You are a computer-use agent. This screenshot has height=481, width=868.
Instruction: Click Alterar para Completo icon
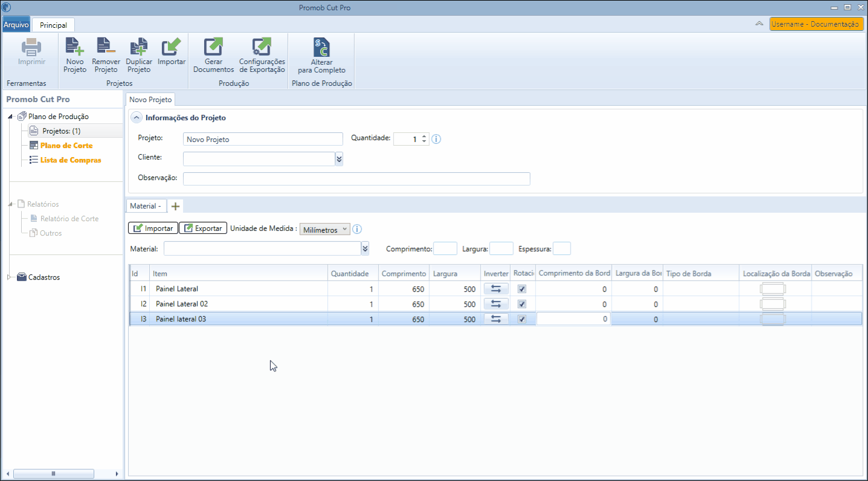click(321, 47)
